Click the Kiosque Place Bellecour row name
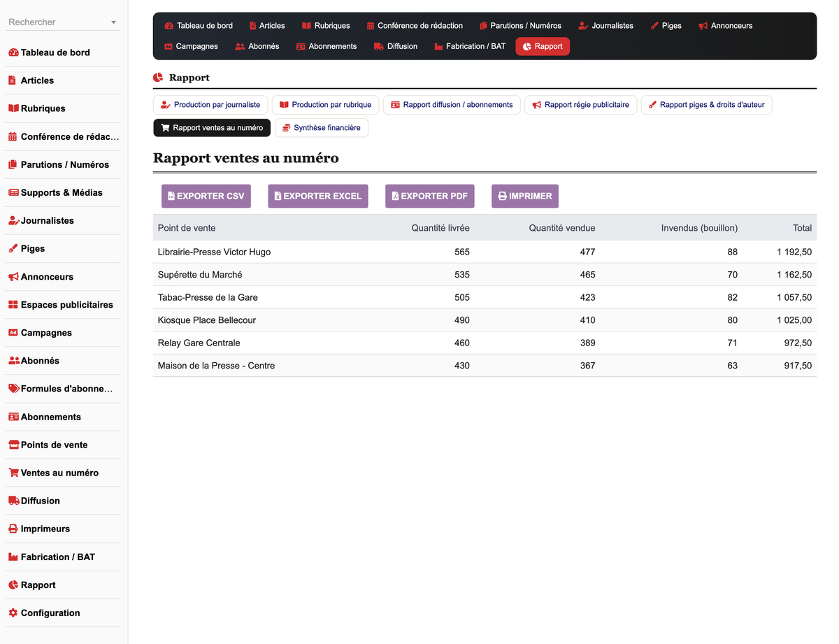839x644 pixels. (x=207, y=320)
